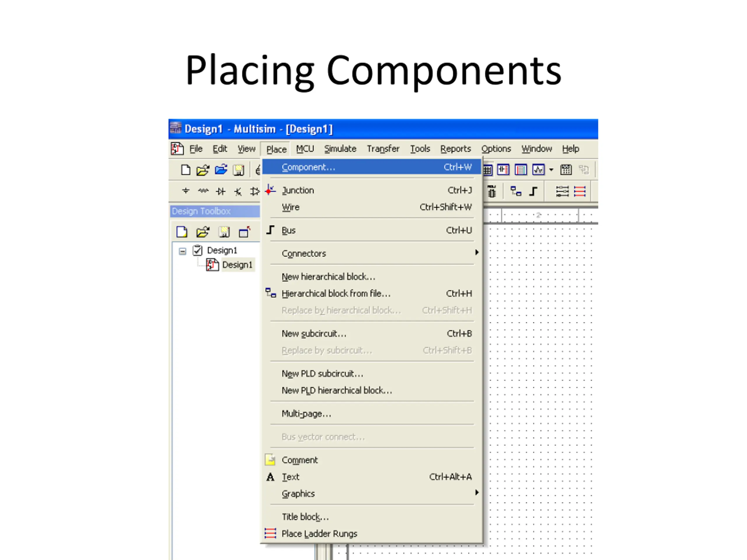Viewport: 747px width, 560px height.
Task: Choose Wire from the Place menu
Action: 371,207
